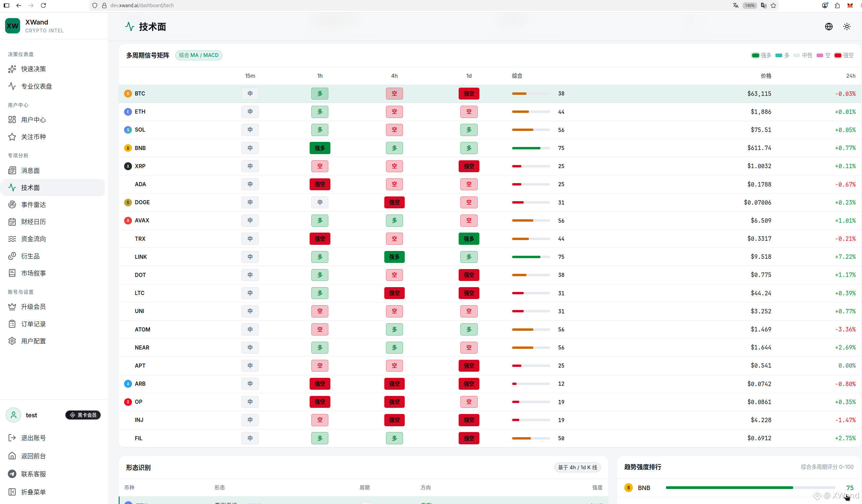Click the DOGE coin icon

point(128,203)
